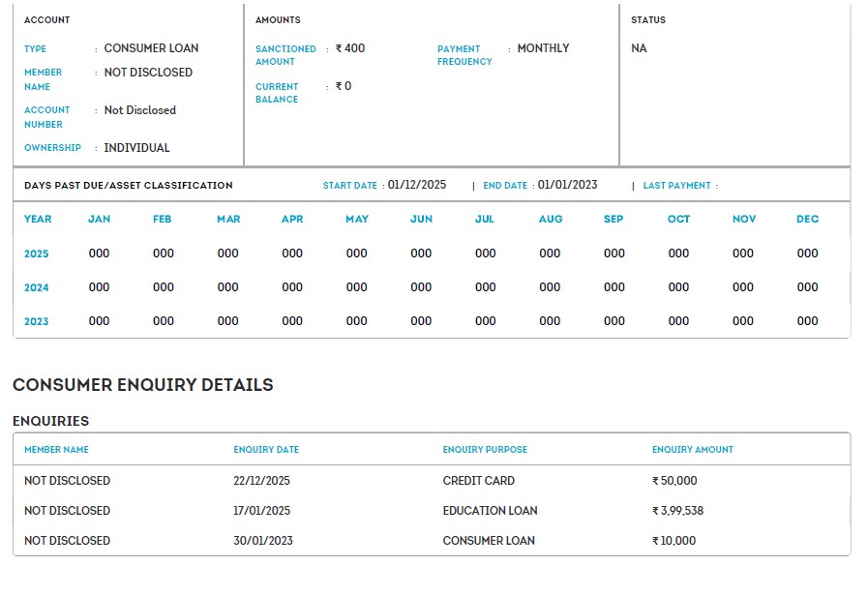868x597 pixels.
Task: Click the CONSUMER LOAN account type value
Action: point(151,48)
